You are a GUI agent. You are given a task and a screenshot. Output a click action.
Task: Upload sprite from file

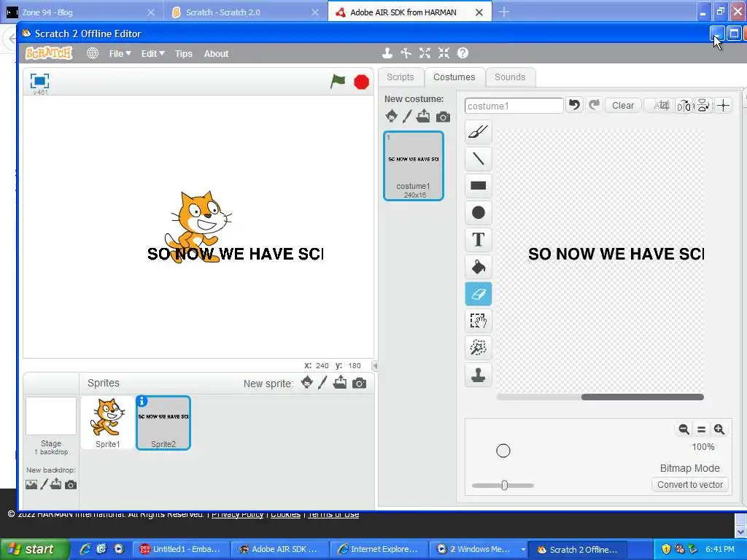(x=340, y=382)
